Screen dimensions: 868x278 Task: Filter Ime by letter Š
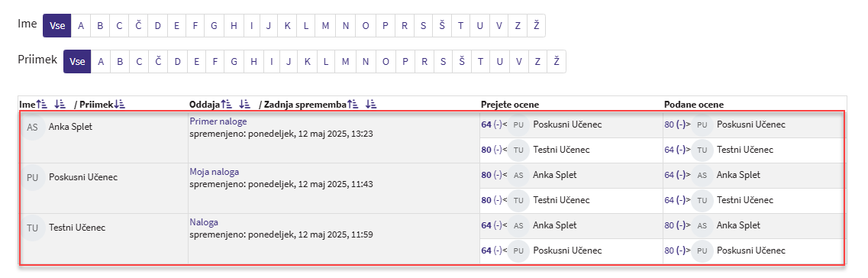442,25
